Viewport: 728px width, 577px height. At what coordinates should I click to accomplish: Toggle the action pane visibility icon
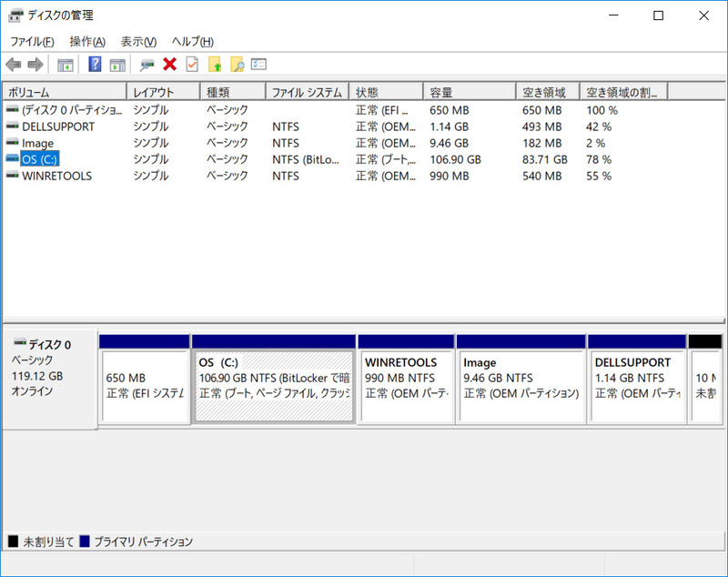pyautogui.click(x=118, y=64)
